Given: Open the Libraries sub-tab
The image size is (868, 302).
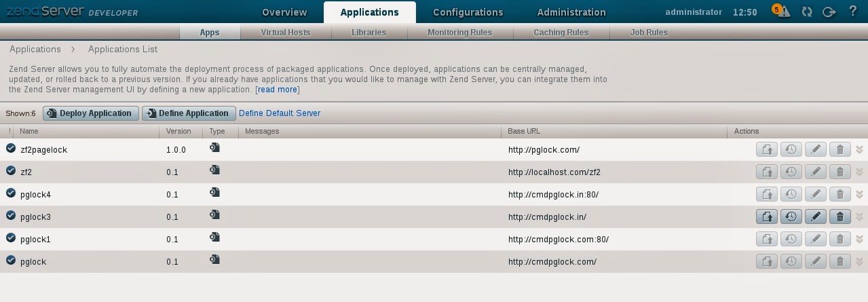Looking at the screenshot, I should tap(369, 33).
